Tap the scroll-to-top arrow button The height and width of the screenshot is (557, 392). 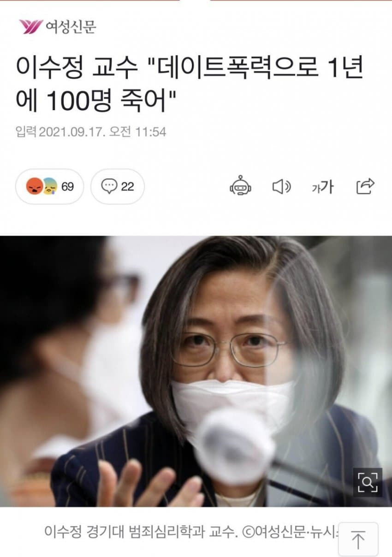pyautogui.click(x=358, y=539)
